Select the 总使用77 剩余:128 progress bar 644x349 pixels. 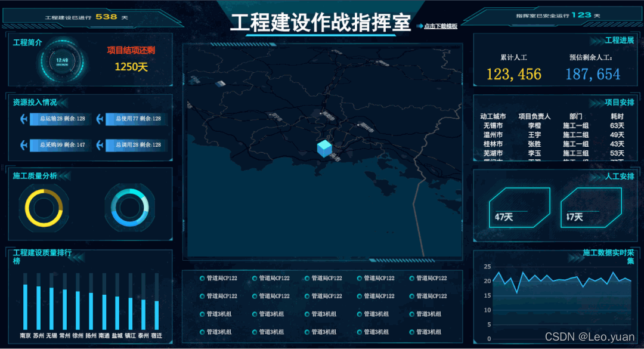(x=137, y=119)
